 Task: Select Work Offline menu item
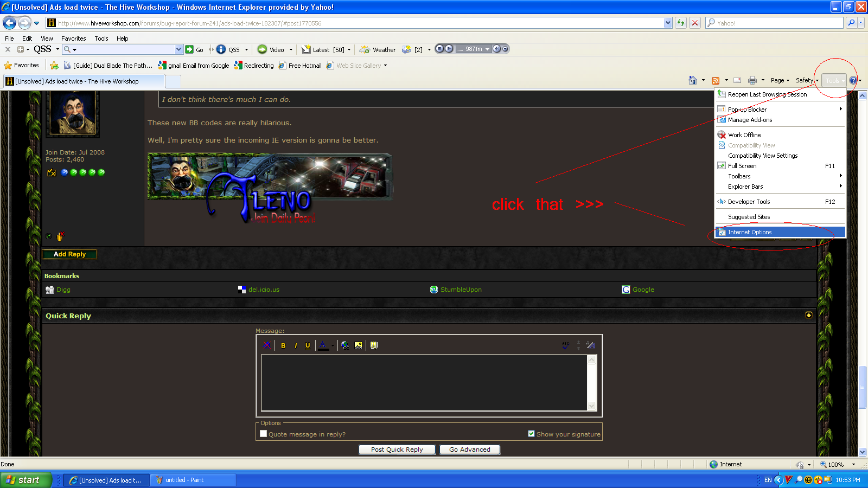coord(780,135)
